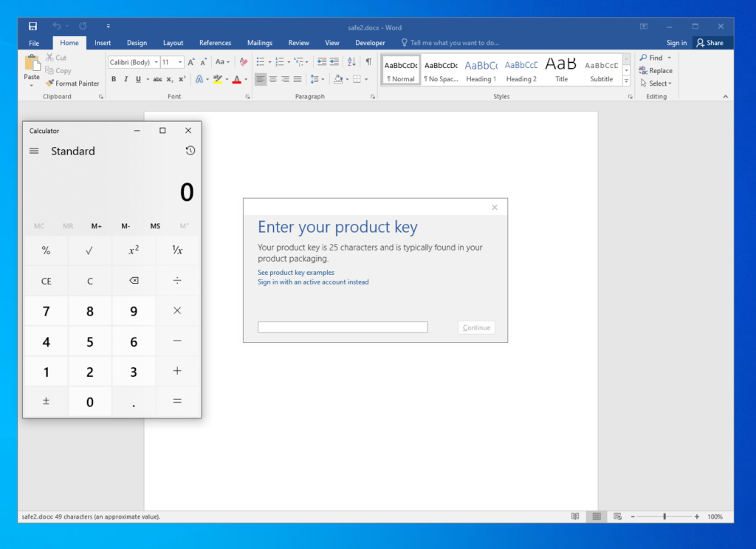756x549 pixels.
Task: Toggle Italic formatting in Word
Action: click(x=126, y=79)
